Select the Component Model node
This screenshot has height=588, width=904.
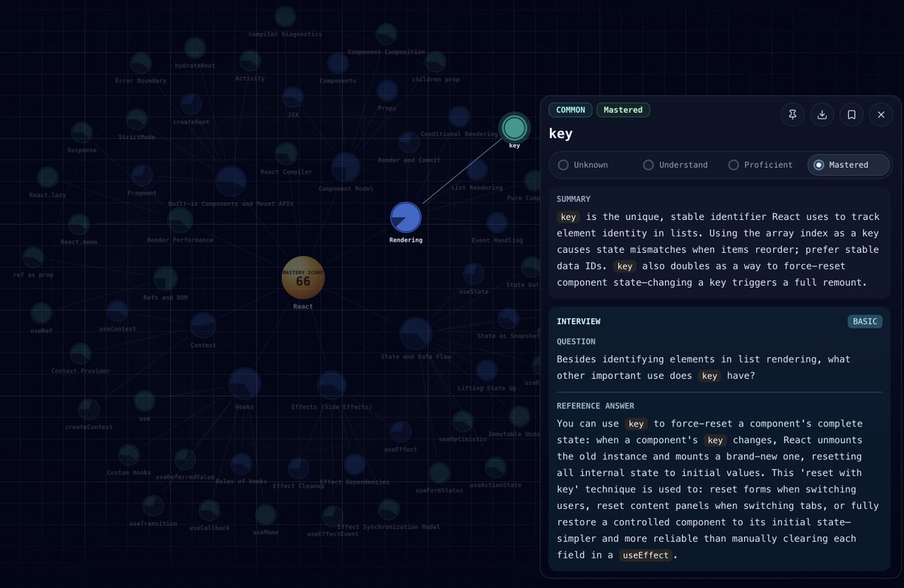346,167
